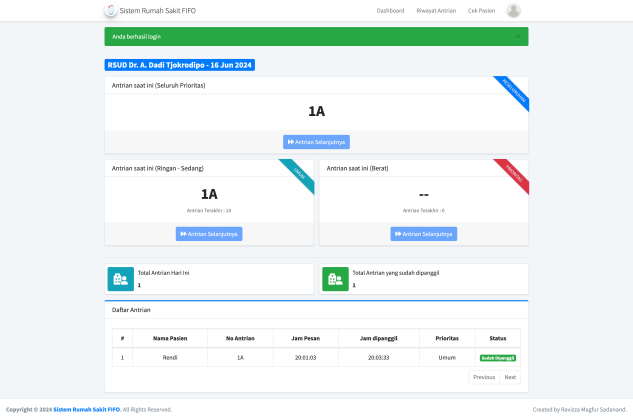Select the RSUD Dr. A. Dadi Tjokrodipo badge
This screenshot has width=633, height=420.
[x=180, y=65]
